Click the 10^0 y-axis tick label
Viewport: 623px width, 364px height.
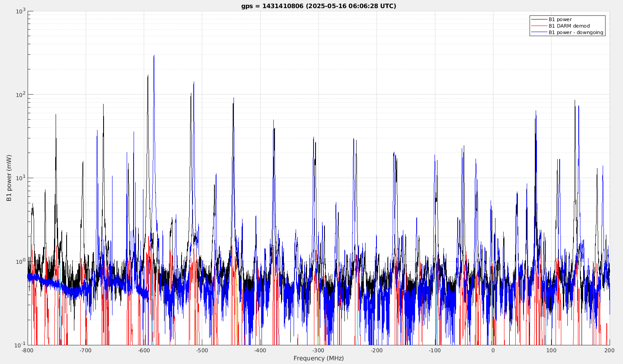[21, 261]
